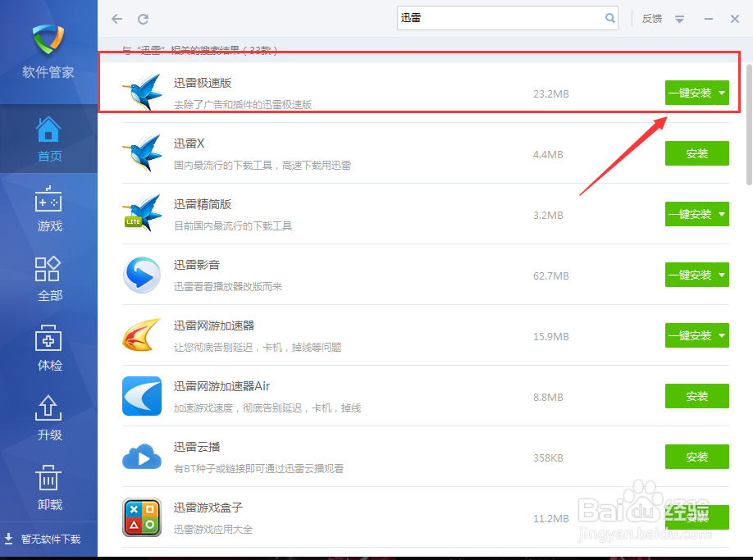Open the 卸载 uninstall section

pyautogui.click(x=48, y=488)
